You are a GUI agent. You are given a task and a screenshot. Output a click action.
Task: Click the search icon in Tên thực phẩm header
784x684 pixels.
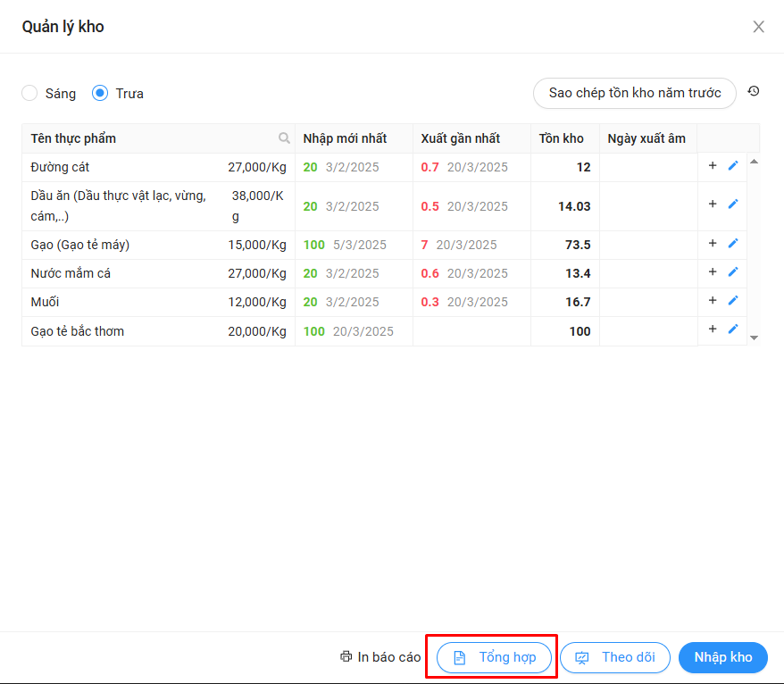[284, 138]
